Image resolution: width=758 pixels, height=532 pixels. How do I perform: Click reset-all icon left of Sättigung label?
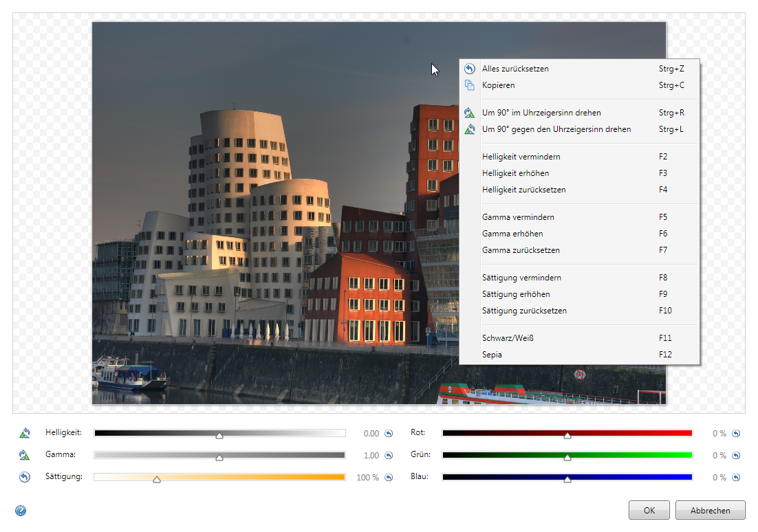(x=25, y=477)
